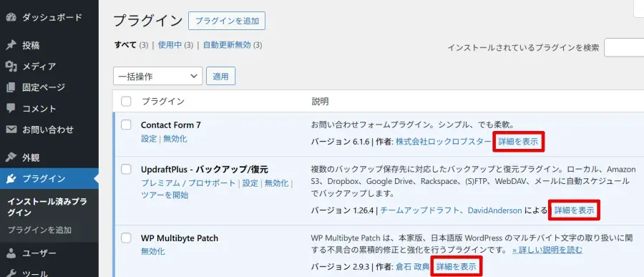This screenshot has width=644, height=277.
Task: Open 倉石 政典 author link
Action: coord(412,267)
